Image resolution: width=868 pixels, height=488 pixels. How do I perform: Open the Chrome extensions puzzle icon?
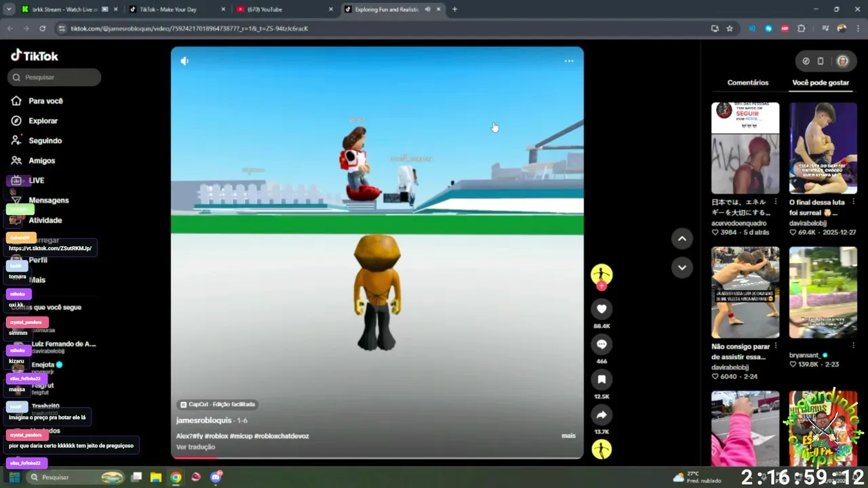tap(802, 28)
